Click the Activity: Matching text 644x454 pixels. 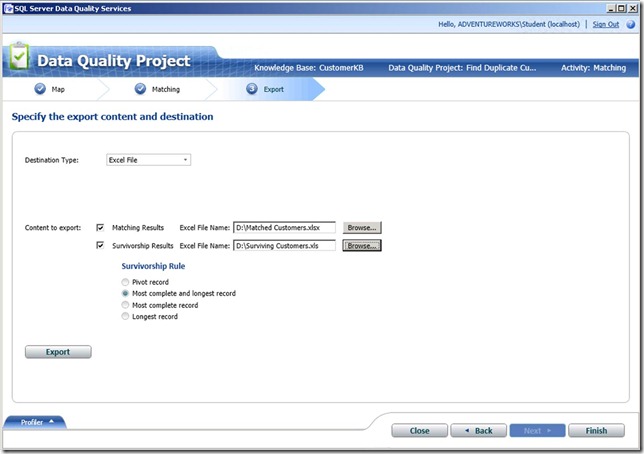593,68
